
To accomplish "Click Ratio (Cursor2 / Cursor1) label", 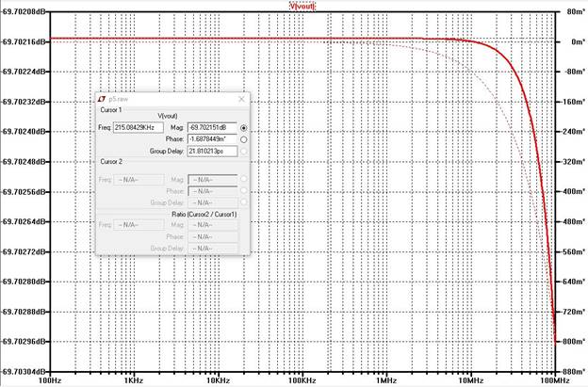I will click(x=204, y=215).
